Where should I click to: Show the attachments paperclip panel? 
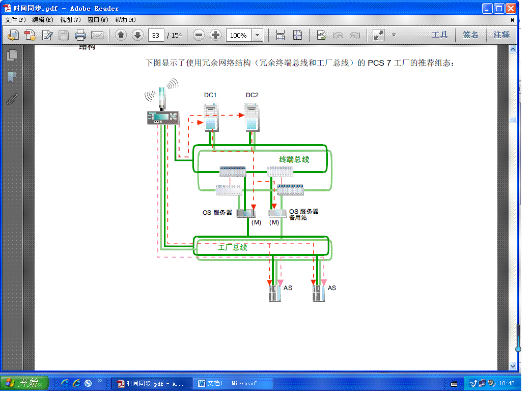click(x=12, y=99)
